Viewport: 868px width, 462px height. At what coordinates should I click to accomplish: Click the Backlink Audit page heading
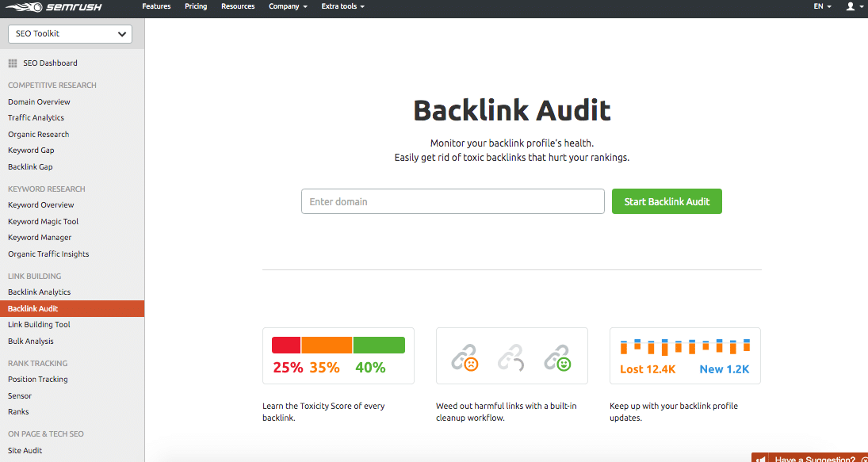pyautogui.click(x=512, y=110)
